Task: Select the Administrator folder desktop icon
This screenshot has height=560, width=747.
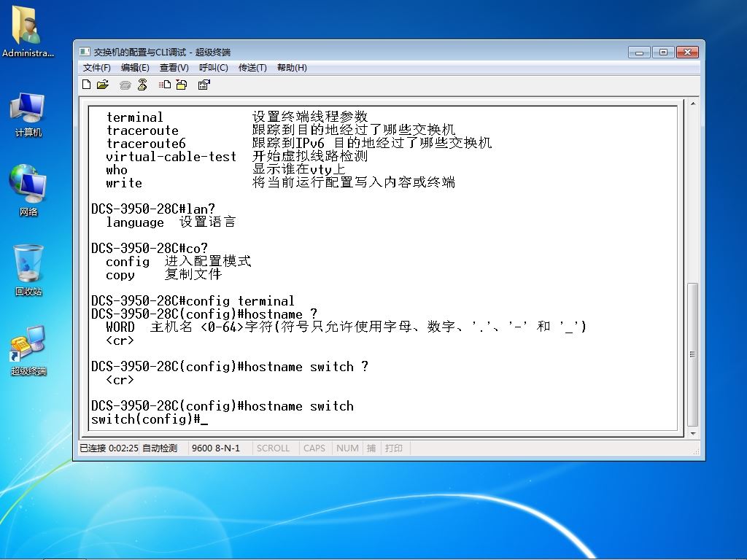Action: coord(28,31)
